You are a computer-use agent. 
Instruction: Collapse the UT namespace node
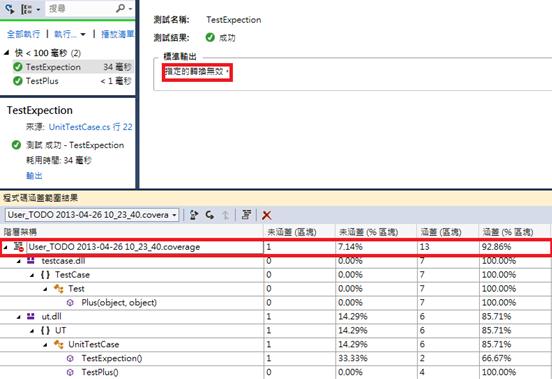click(x=32, y=331)
